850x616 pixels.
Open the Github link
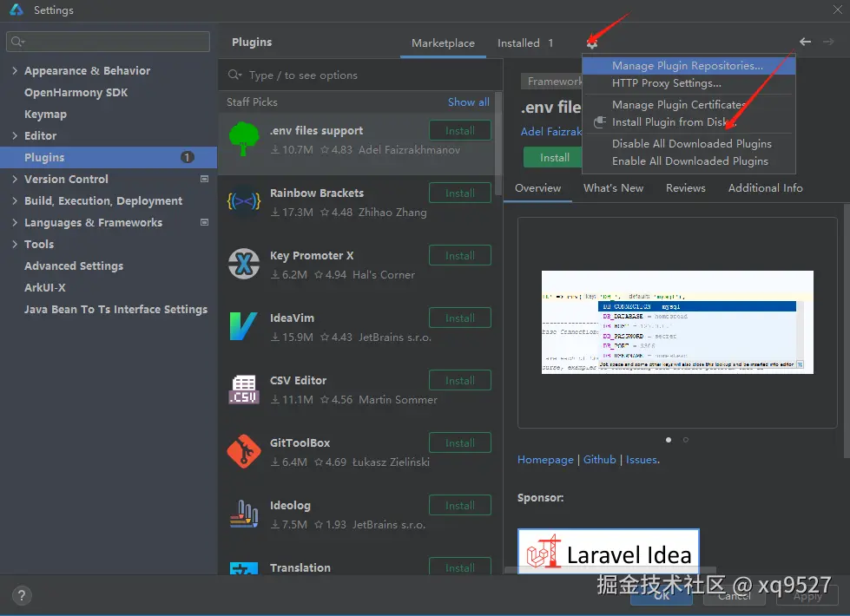tap(600, 460)
